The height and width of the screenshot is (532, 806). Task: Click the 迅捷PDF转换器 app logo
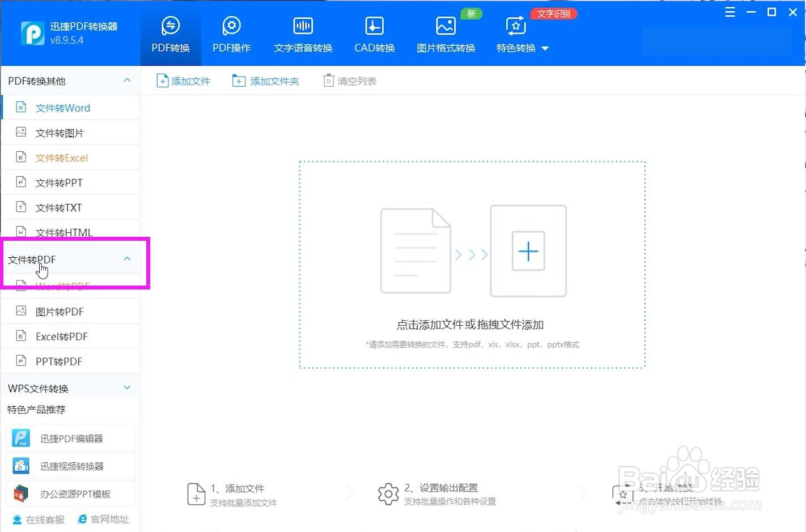(x=33, y=33)
